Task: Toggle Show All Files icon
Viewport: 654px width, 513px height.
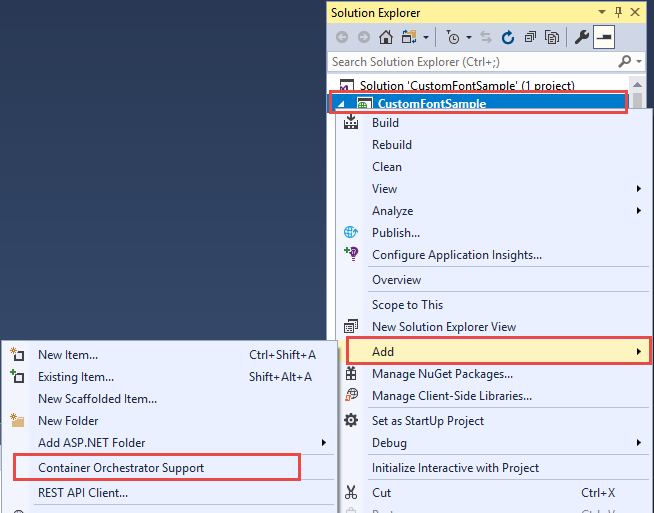Action: pos(552,38)
